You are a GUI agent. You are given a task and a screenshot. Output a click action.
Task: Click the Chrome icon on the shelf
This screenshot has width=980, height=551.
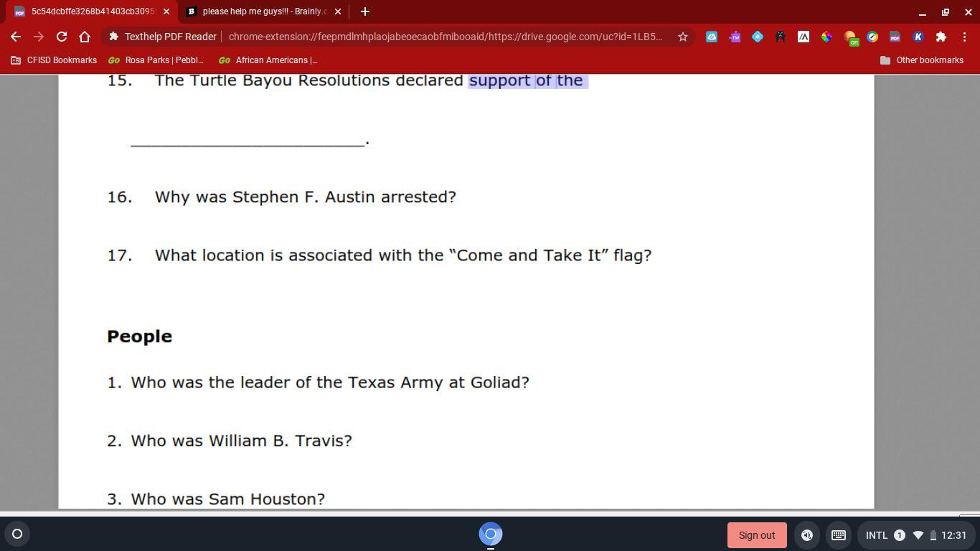[x=491, y=534]
